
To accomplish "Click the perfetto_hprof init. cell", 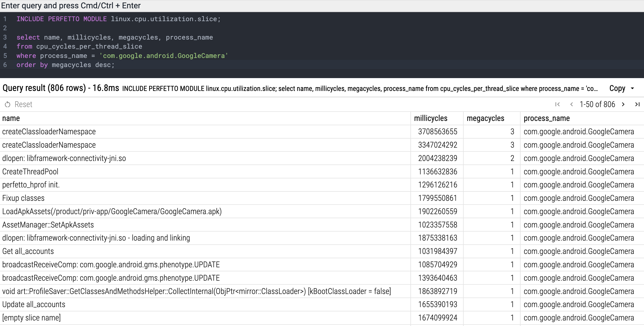I will point(31,185).
